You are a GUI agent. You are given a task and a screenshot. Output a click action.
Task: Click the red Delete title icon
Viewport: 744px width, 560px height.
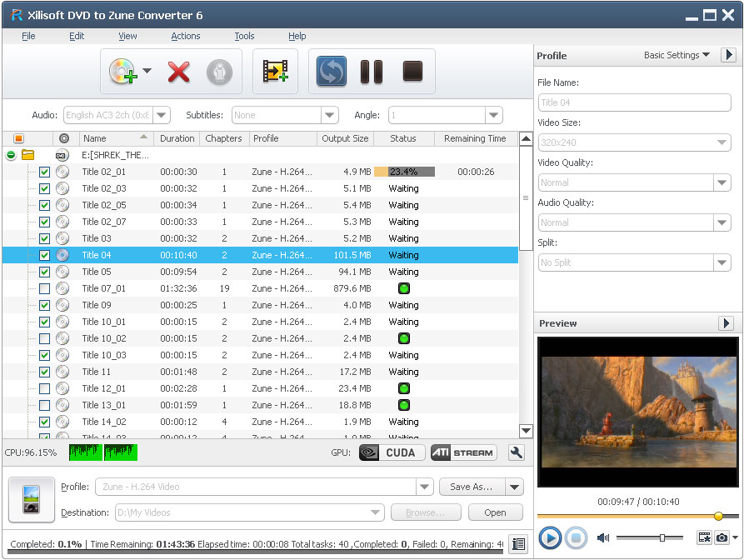pos(177,72)
